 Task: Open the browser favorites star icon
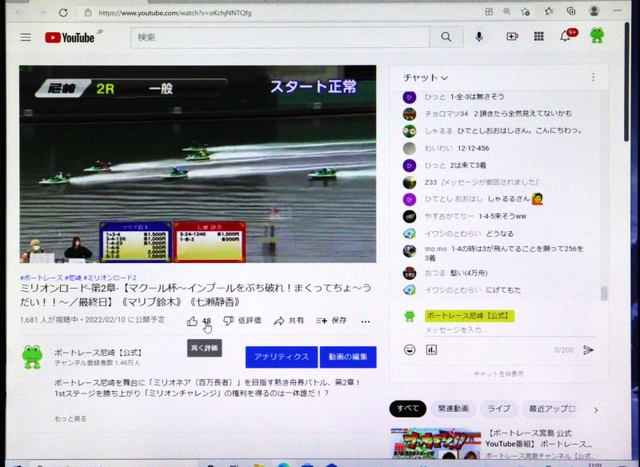(549, 11)
